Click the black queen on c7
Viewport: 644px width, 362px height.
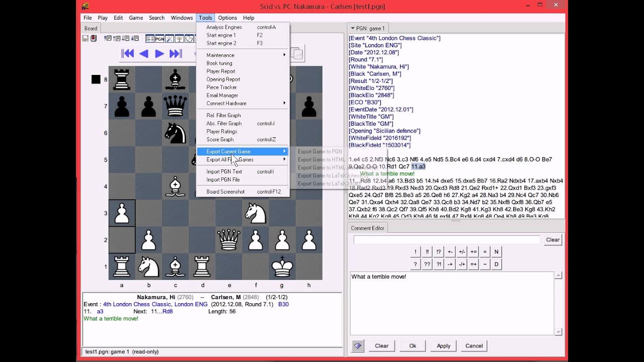point(175,106)
